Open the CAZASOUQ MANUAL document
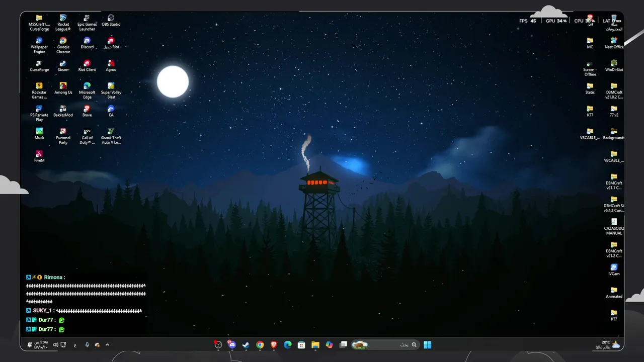This screenshot has width=644, height=362. pyautogui.click(x=614, y=227)
